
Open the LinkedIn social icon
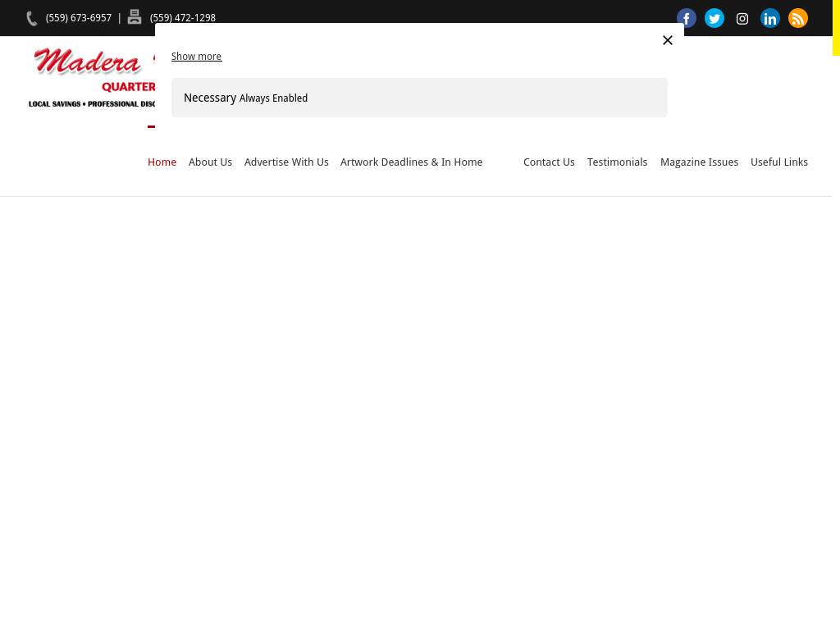click(x=769, y=18)
